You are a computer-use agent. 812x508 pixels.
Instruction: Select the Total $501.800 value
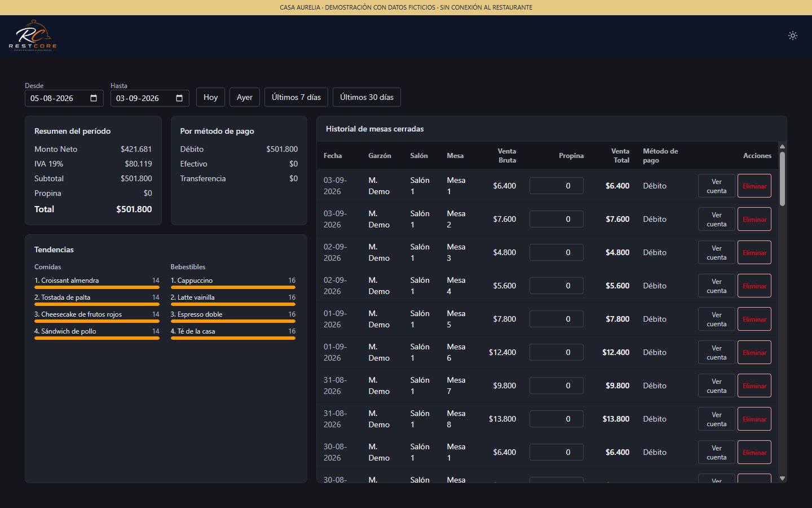(x=134, y=209)
